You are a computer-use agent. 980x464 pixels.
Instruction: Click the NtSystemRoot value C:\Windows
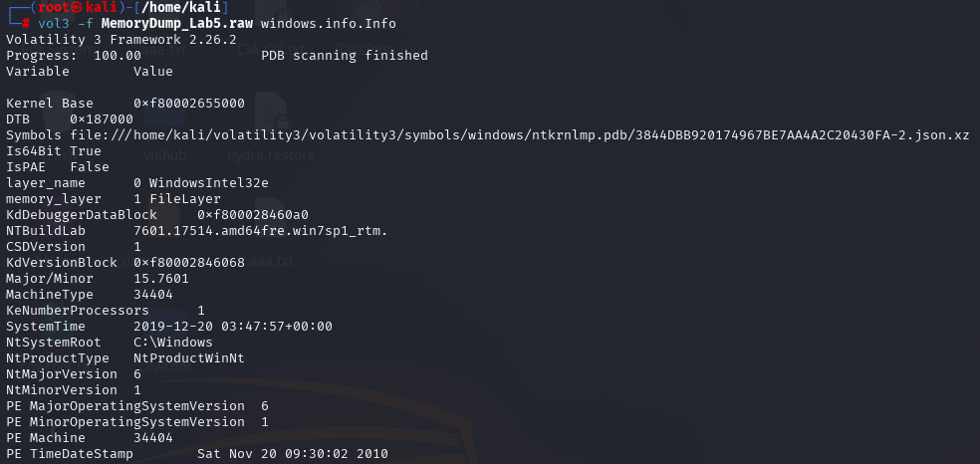pos(173,343)
